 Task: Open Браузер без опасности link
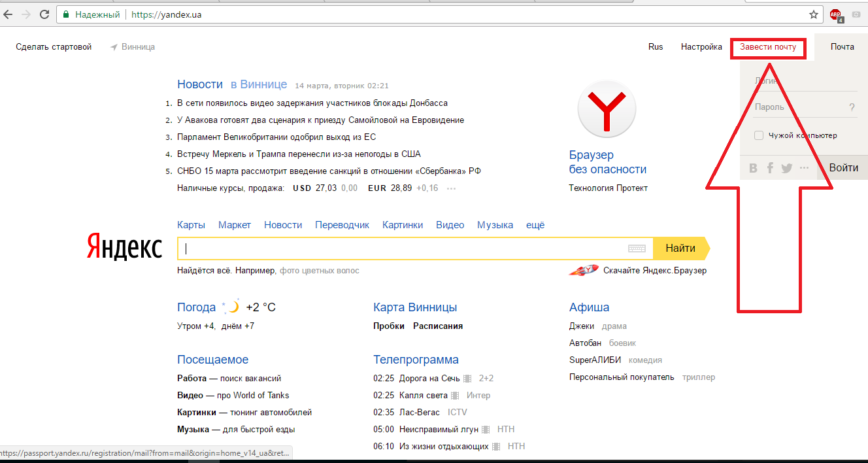tap(608, 162)
